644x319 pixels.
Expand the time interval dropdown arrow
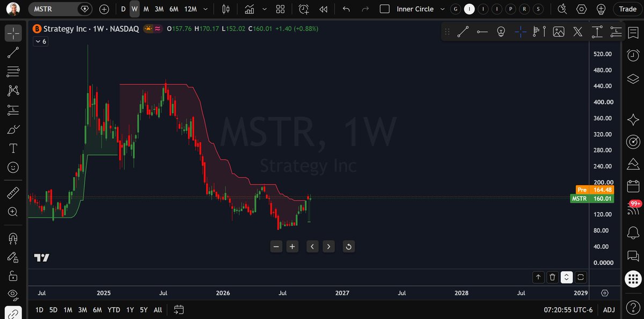[206, 9]
